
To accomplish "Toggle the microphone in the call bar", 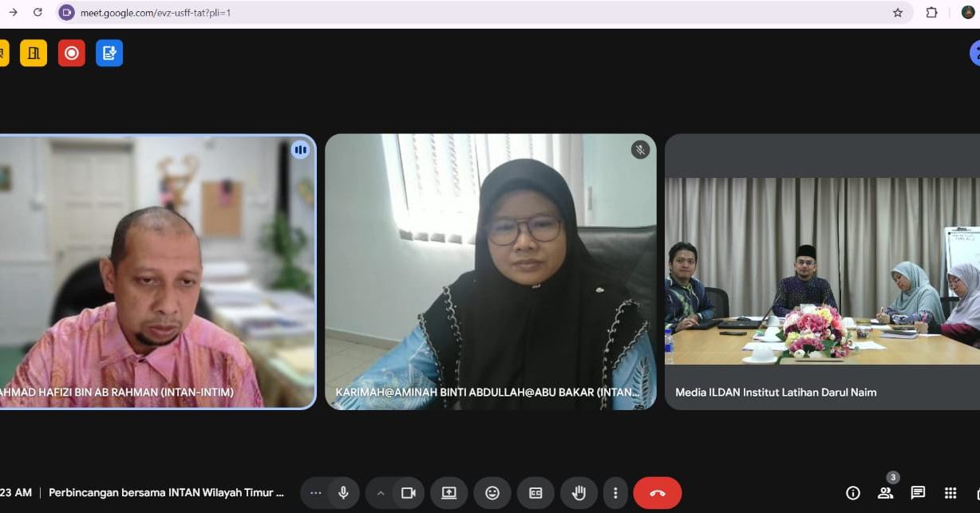I will point(343,493).
